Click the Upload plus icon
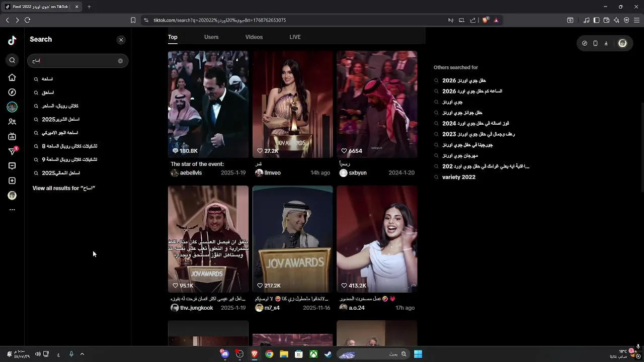This screenshot has height=362, width=644. pyautogui.click(x=12, y=180)
